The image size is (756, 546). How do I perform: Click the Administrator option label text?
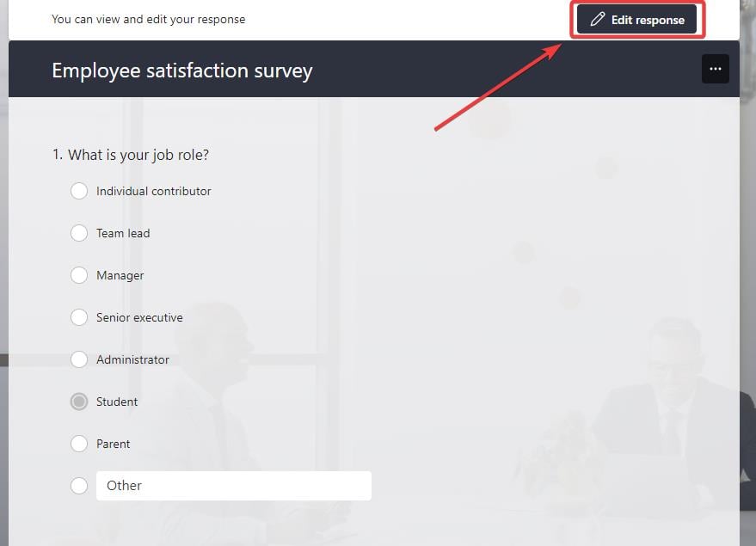[x=132, y=359]
